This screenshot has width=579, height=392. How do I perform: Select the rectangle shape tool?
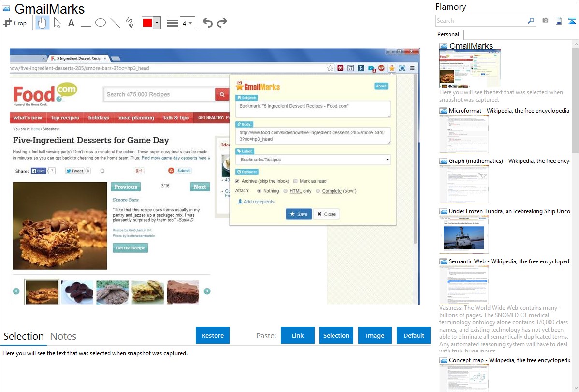coord(86,23)
